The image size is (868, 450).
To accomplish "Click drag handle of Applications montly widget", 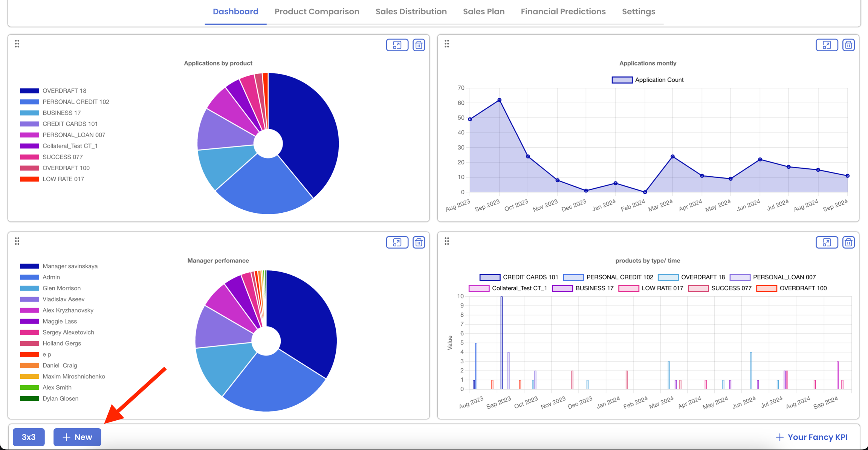I will pos(447,44).
